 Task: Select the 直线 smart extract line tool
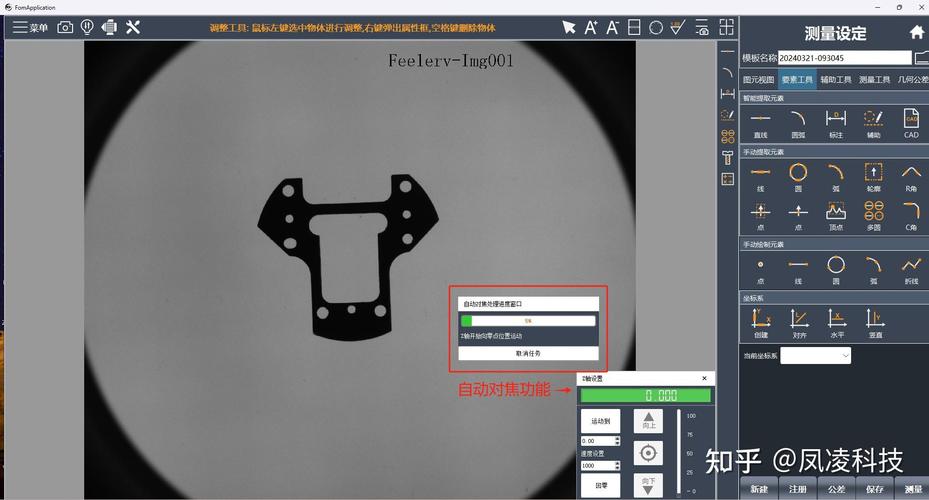pos(760,123)
